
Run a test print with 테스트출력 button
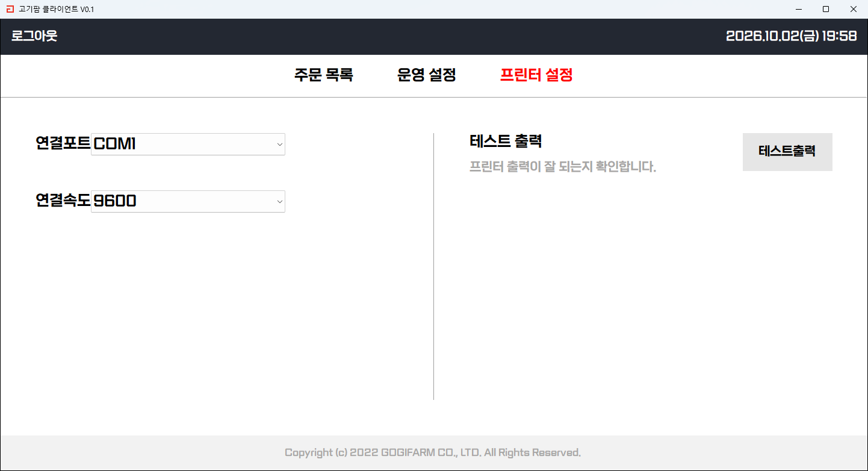787,152
